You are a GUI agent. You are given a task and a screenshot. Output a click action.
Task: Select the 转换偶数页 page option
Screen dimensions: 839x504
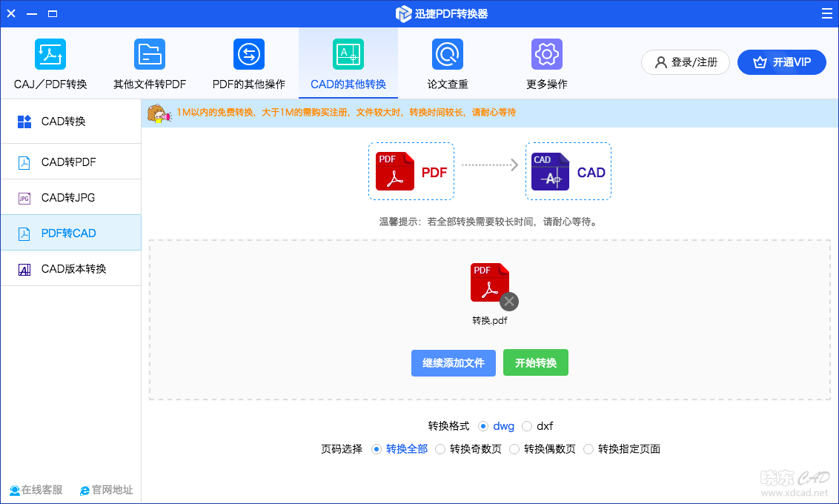pos(514,449)
